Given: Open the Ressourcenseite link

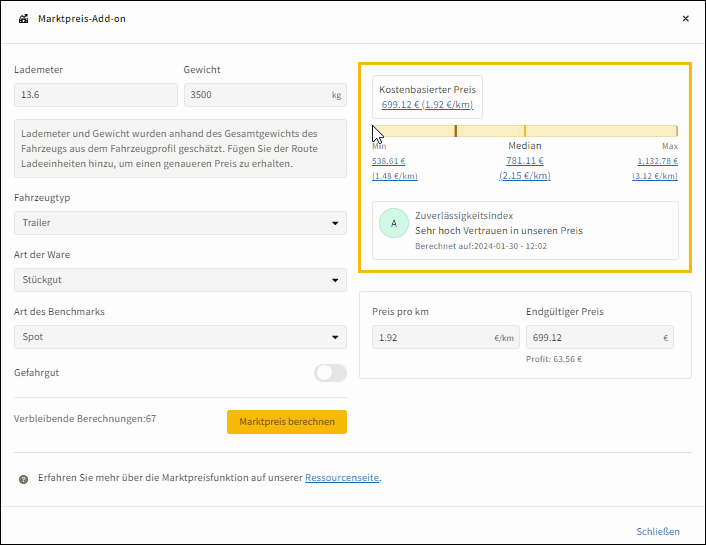Looking at the screenshot, I should 342,478.
